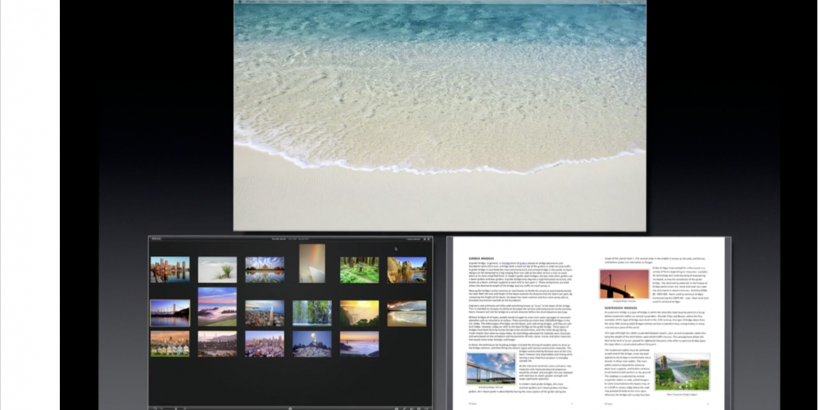Select the green forest path photo
This screenshot has height=410, width=820.
click(x=359, y=269)
